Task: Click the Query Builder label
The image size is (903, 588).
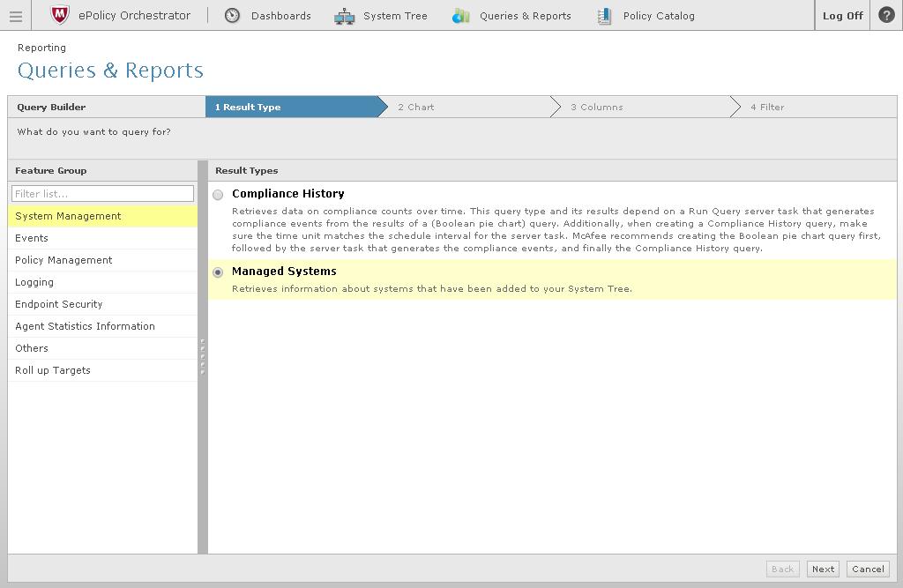Action: (x=51, y=108)
